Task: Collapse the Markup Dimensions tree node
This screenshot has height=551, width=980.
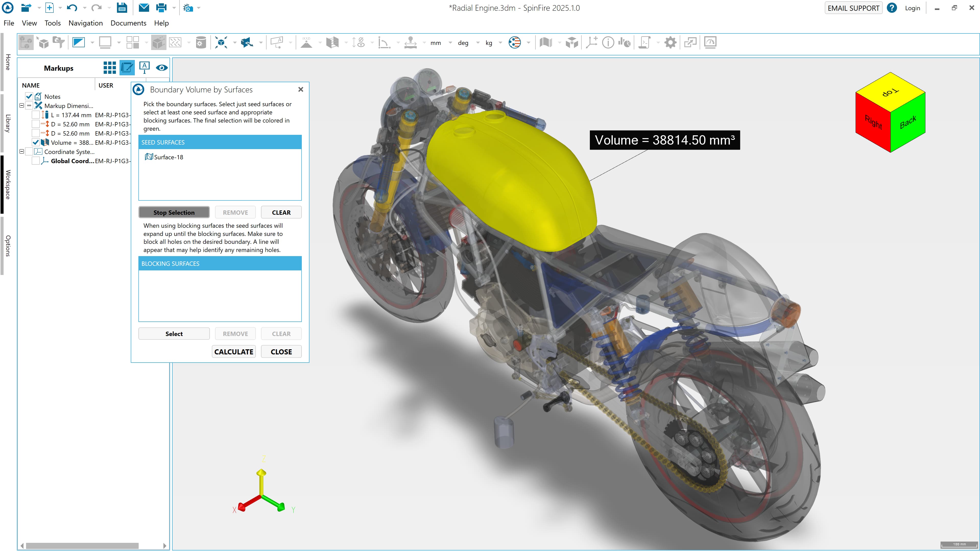Action: (x=22, y=105)
